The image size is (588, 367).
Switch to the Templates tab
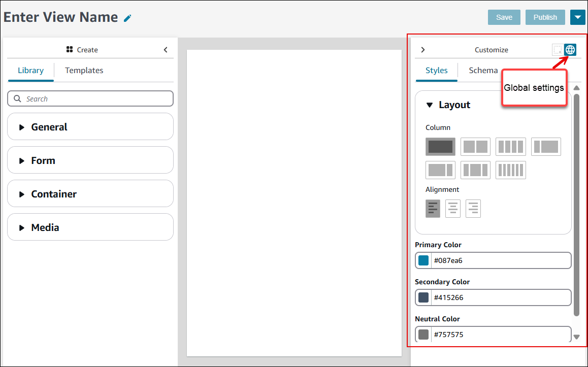(x=84, y=70)
